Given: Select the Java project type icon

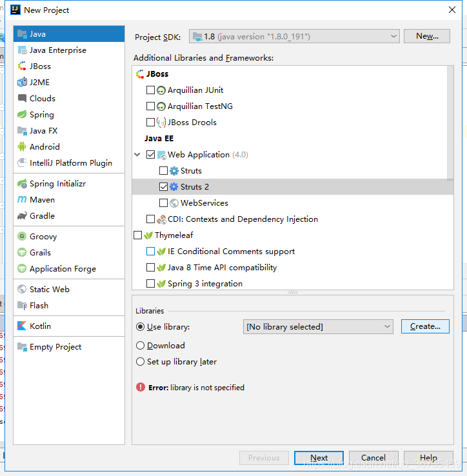Looking at the screenshot, I should pyautogui.click(x=22, y=34).
